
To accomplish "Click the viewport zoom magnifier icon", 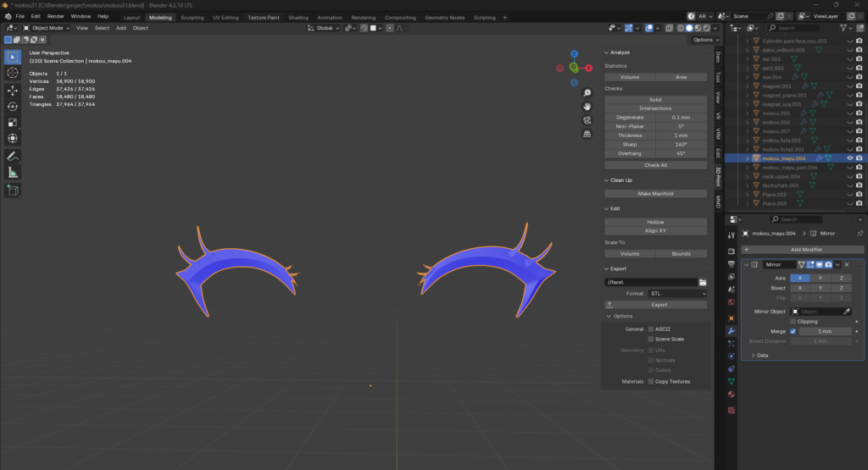I will pos(587,92).
